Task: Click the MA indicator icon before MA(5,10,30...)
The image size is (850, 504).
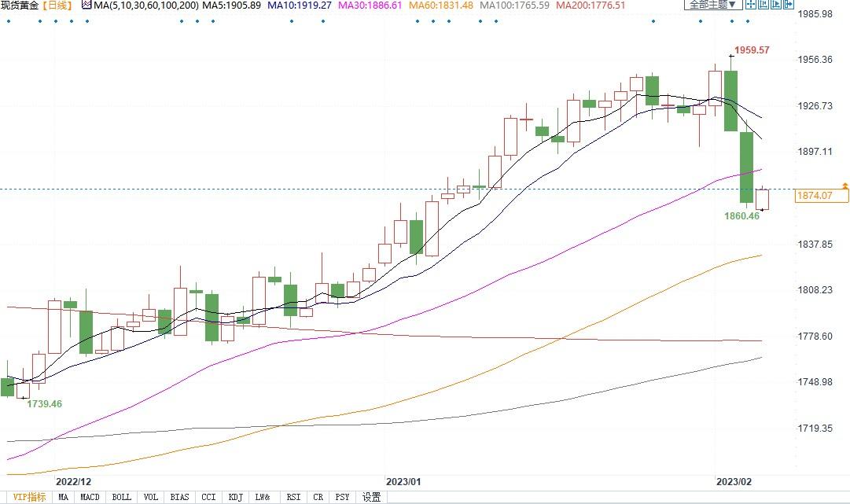Action: tap(86, 6)
